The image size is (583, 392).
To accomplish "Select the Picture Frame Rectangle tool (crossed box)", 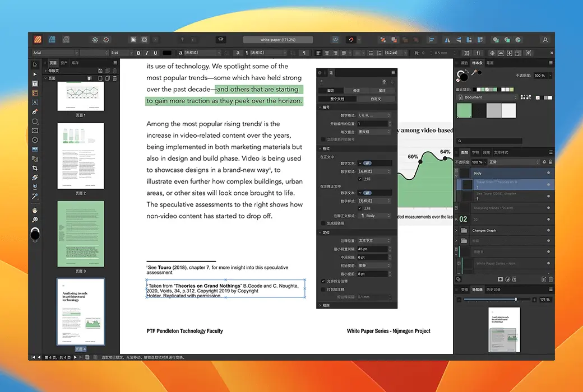I will point(35,130).
